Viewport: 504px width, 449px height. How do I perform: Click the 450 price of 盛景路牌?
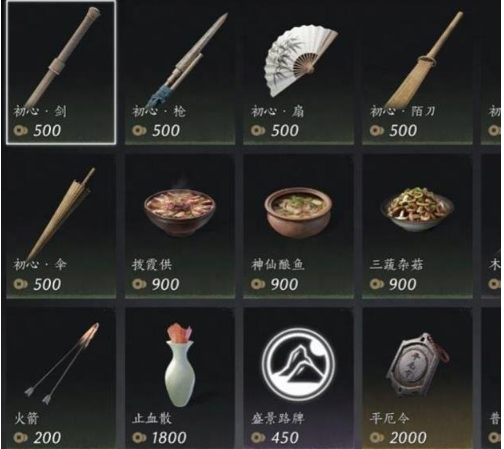[285, 438]
